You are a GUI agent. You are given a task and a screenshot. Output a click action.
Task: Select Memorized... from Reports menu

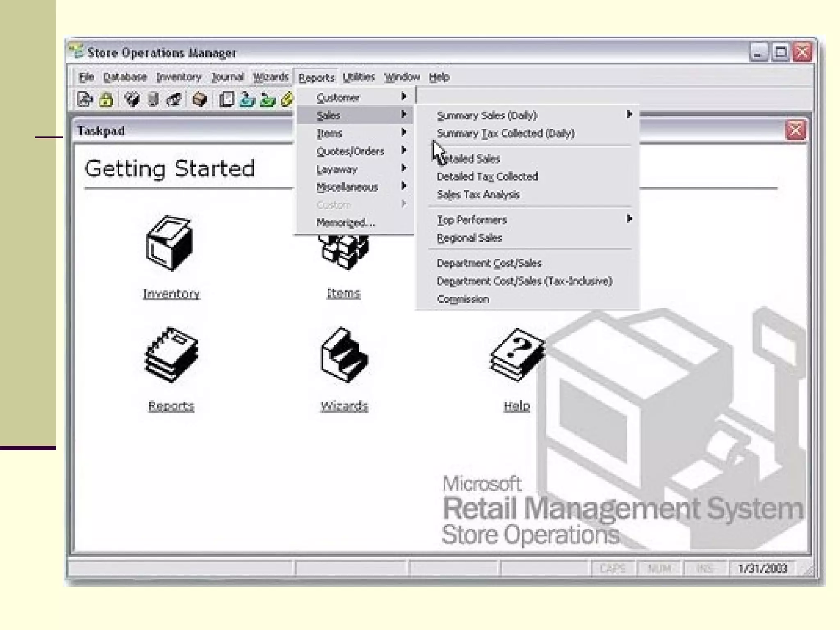tap(345, 223)
